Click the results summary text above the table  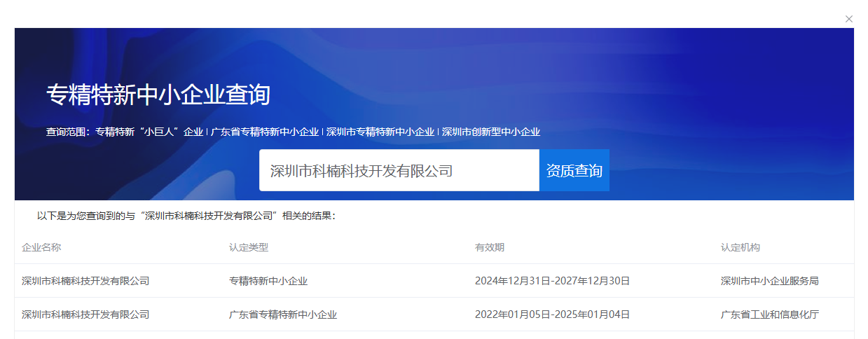[186, 216]
